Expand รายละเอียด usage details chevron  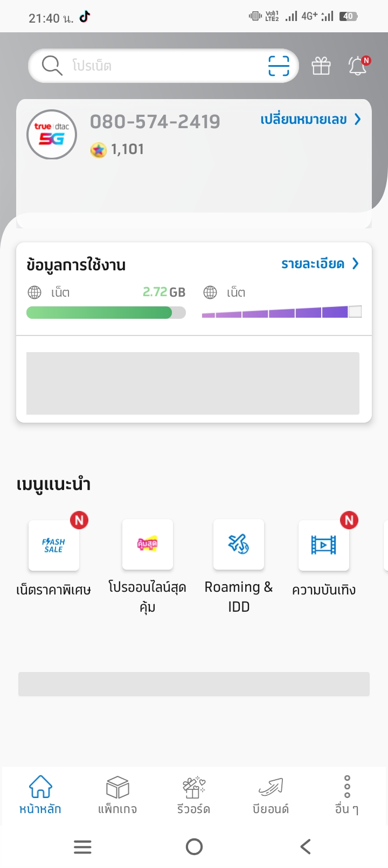coord(356,263)
